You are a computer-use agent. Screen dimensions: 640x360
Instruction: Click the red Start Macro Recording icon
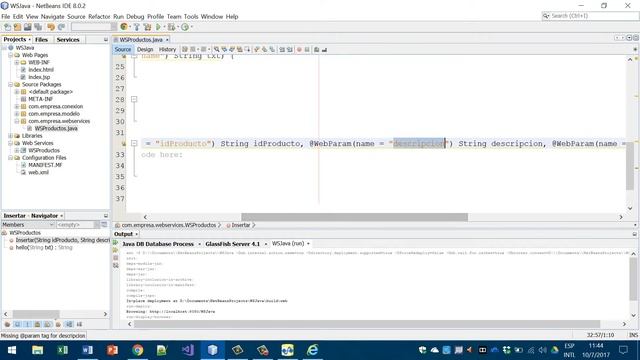[x=299, y=49]
